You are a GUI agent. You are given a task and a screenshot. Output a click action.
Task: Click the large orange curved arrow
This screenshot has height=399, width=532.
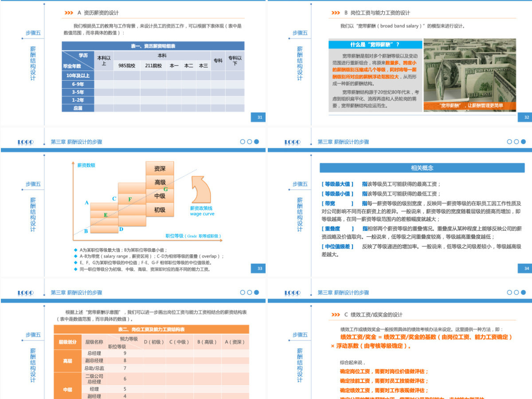tap(200, 189)
